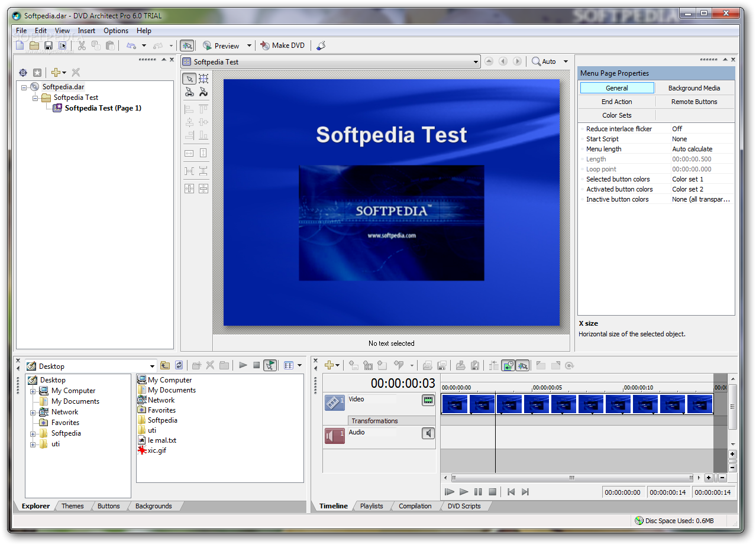Click the red speaker Audio track icon

click(335, 436)
